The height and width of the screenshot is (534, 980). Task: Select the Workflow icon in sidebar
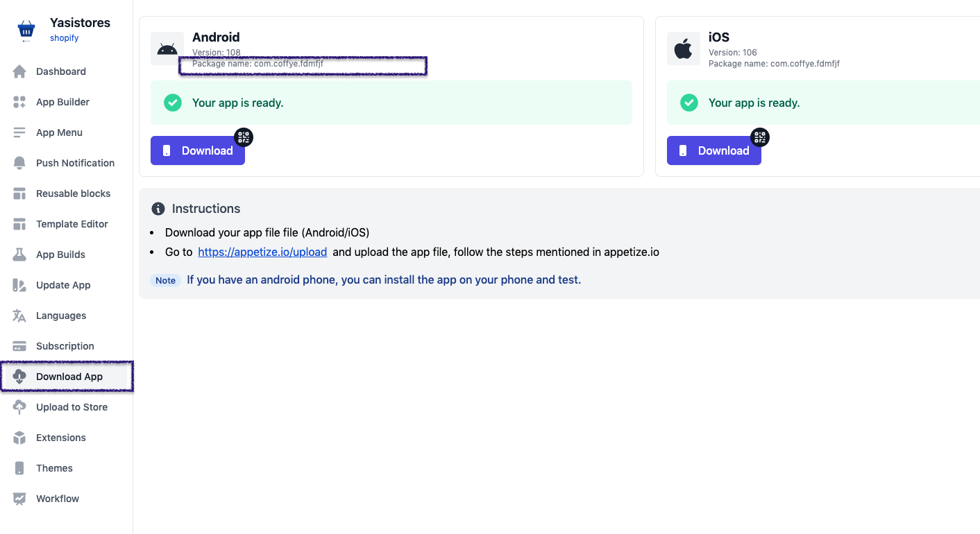[19, 498]
